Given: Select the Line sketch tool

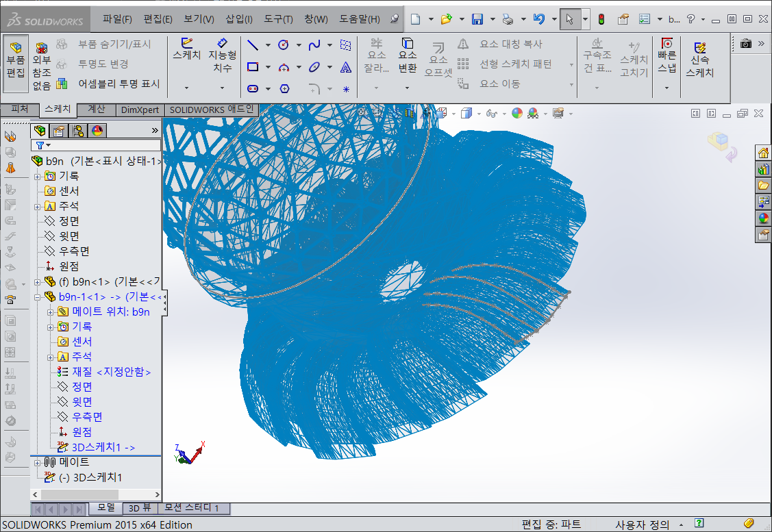Looking at the screenshot, I should [x=253, y=45].
